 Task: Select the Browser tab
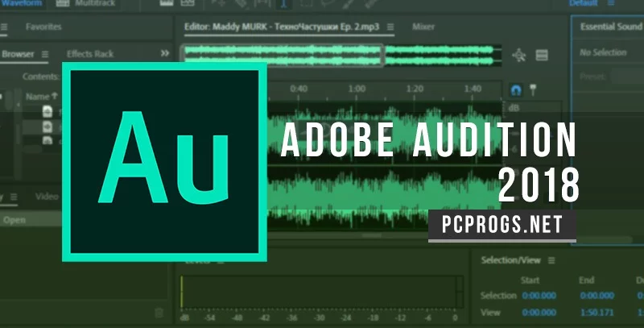[x=18, y=54]
